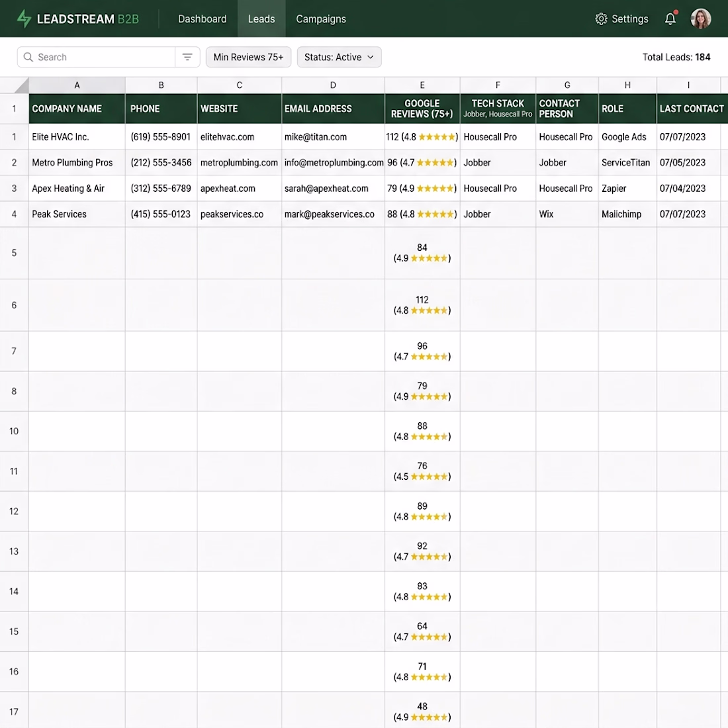Click the ServiceTitan cell
The image size is (728, 728).
[627, 163]
